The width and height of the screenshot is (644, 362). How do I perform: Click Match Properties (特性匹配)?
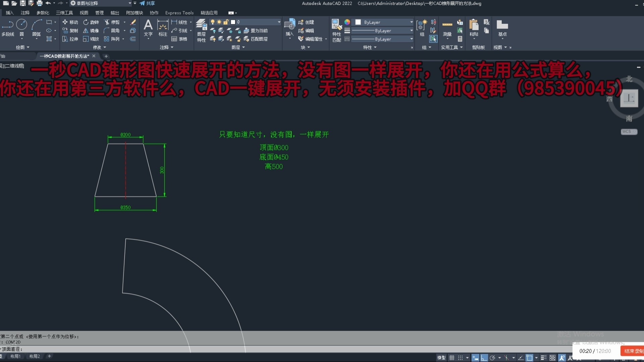(336, 31)
